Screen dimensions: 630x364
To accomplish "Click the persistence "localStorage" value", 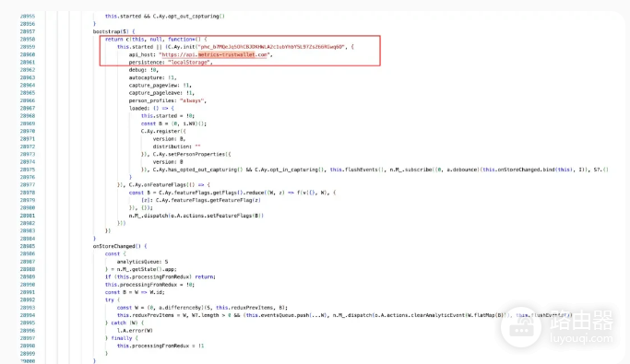I will tap(189, 63).
